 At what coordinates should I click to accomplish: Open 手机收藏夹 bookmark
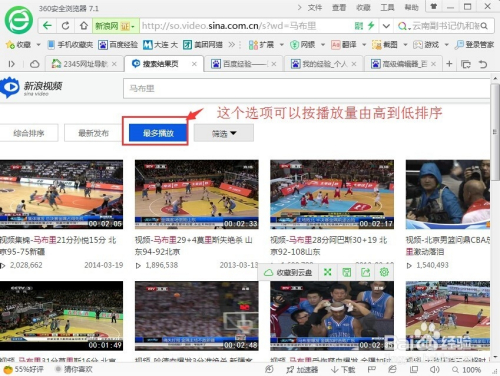tap(70, 45)
